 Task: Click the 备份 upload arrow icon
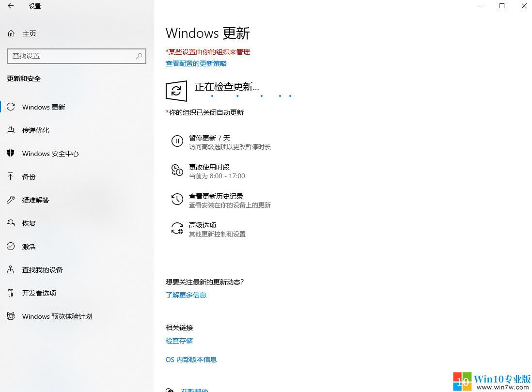click(11, 176)
